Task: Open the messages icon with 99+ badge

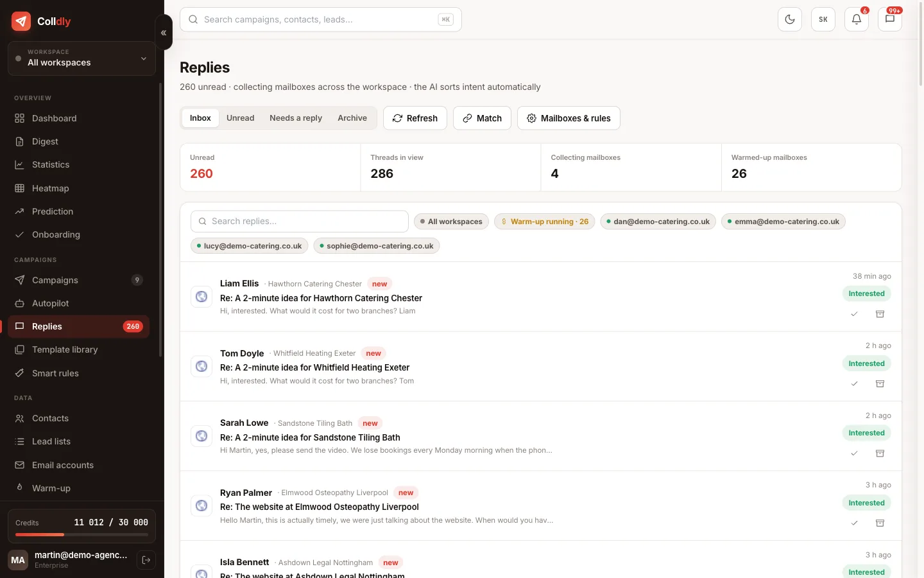Action: pos(890,19)
